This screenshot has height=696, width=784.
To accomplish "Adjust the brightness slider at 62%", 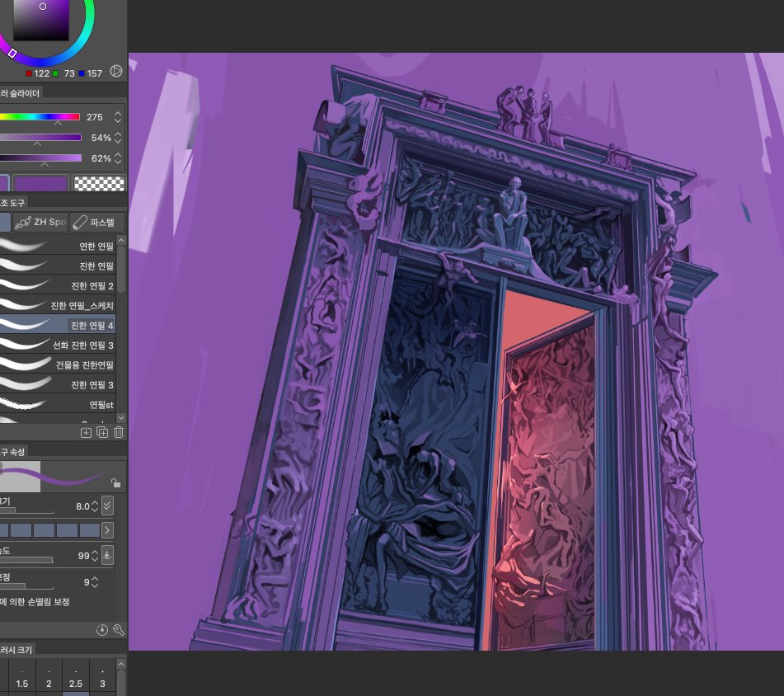I will pos(40,158).
